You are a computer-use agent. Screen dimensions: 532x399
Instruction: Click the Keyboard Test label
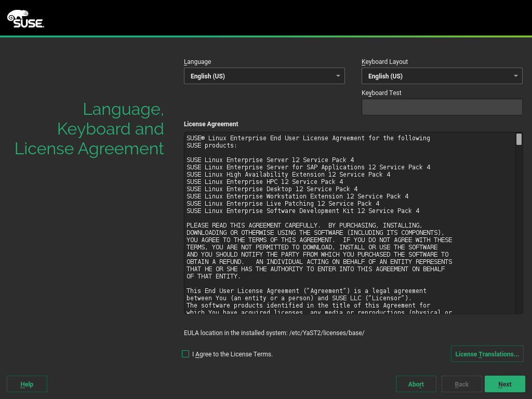[381, 93]
